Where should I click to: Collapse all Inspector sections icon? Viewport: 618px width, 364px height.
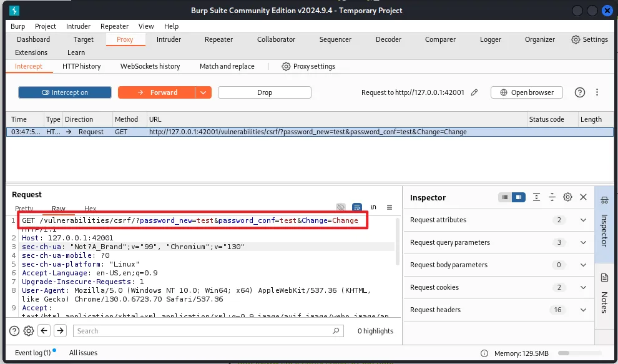552,197
